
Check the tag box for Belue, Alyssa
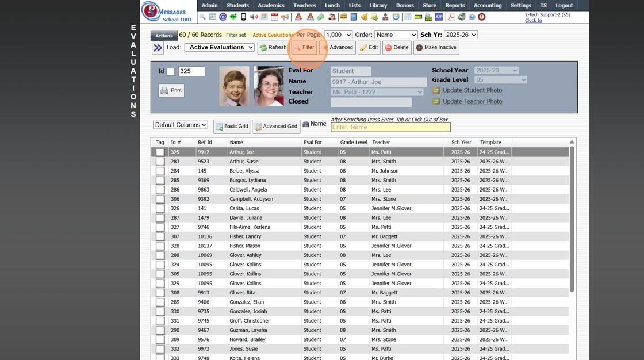click(x=160, y=171)
